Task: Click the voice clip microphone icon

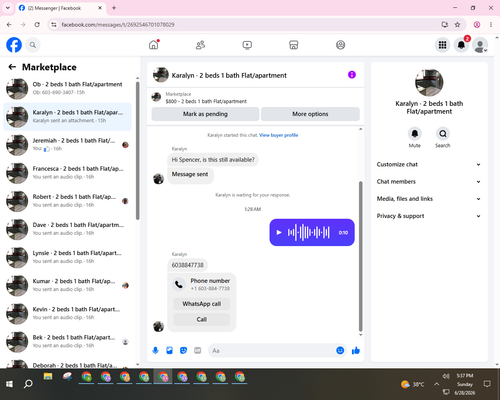Action: 155,350
